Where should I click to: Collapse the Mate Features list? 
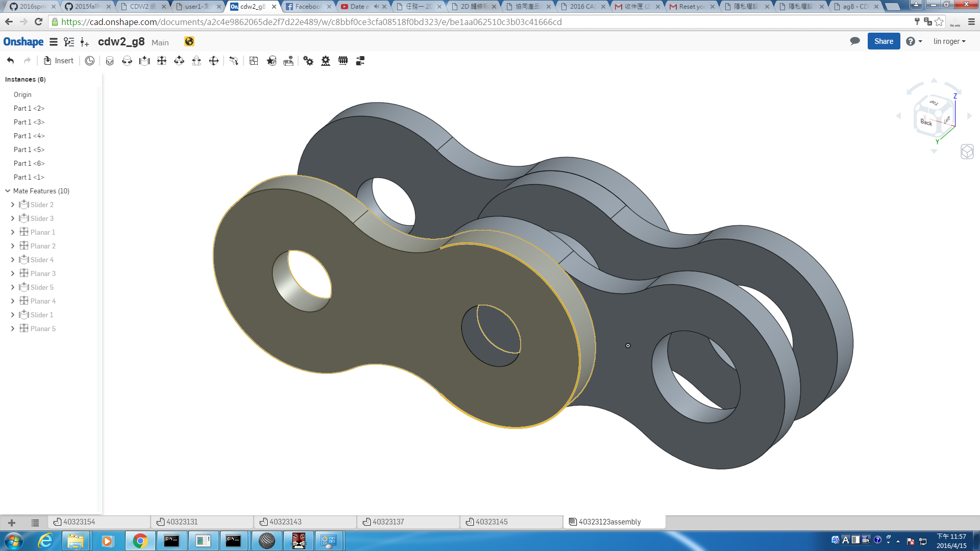point(8,191)
